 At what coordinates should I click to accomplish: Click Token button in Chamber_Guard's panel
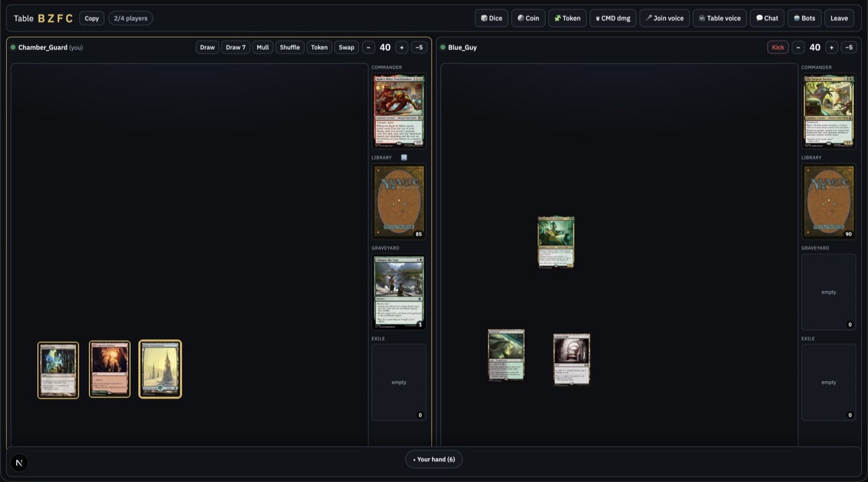click(319, 47)
